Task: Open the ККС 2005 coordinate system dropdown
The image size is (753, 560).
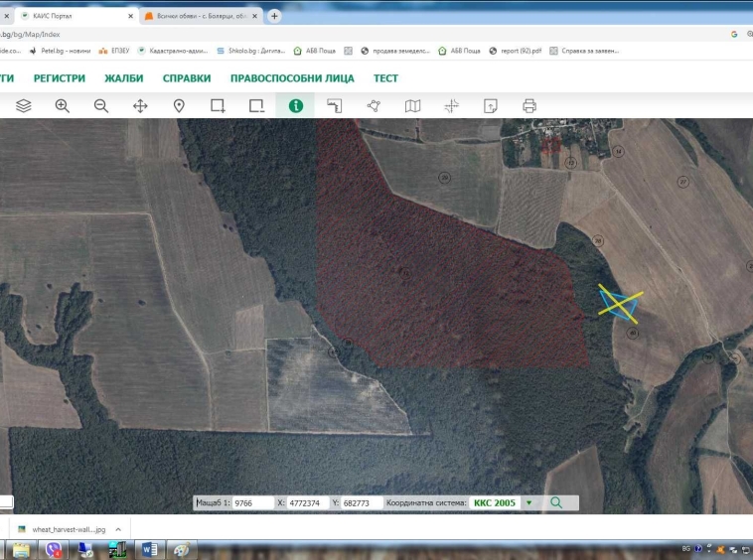Action: [528, 503]
